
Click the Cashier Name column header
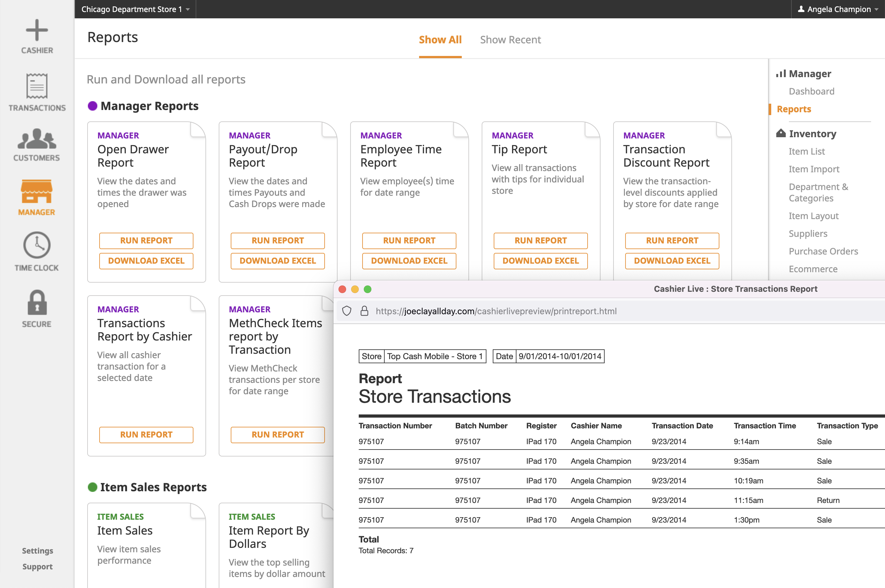coord(596,426)
